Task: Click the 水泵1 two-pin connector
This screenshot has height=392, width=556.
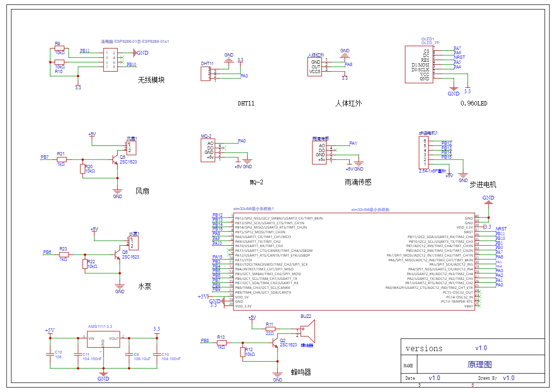Action: [x=134, y=243]
